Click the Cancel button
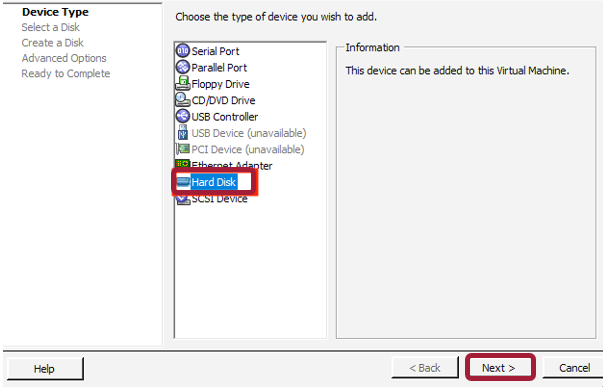 [x=574, y=368]
